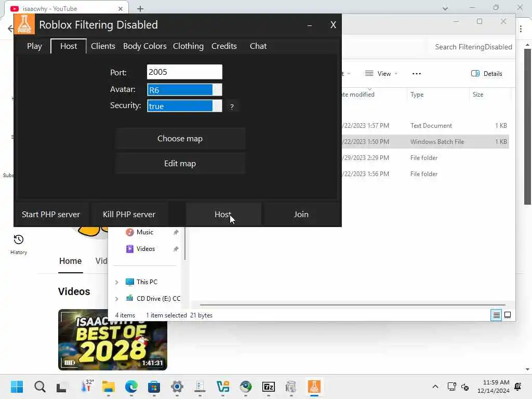Open the Clients tab
Viewport: 532px width, 399px height.
(x=103, y=46)
